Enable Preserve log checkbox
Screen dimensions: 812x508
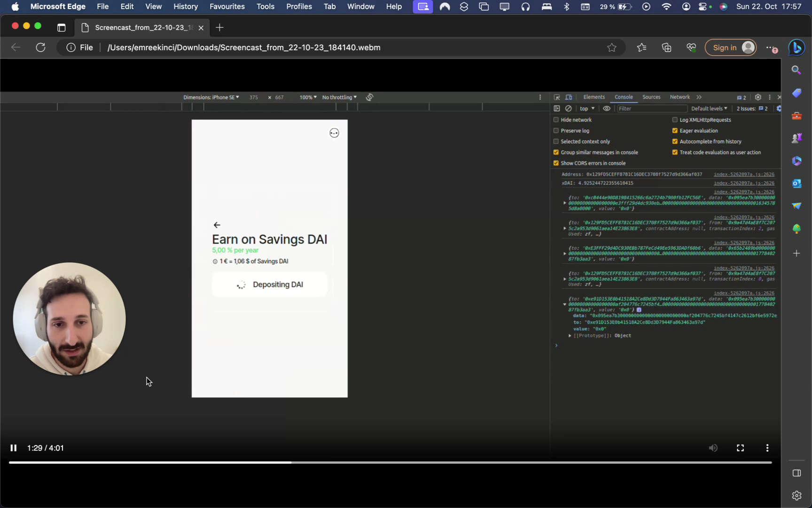(556, 131)
